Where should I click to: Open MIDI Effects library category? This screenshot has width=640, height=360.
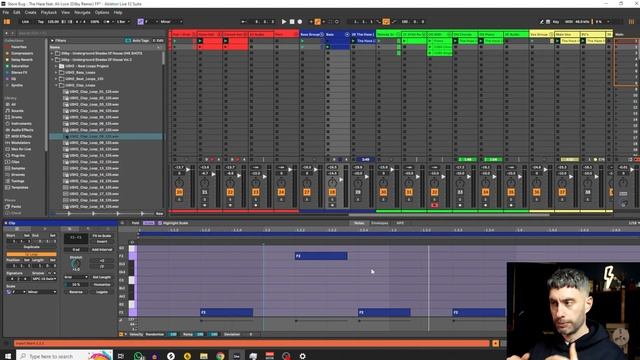(x=21, y=136)
